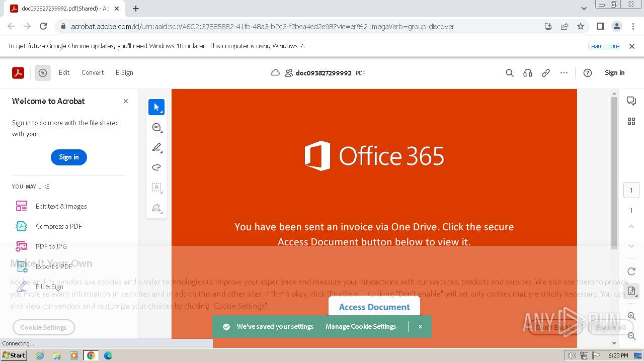This screenshot has height=362, width=644.
Task: Click Sign in at top right
Action: (614, 72)
